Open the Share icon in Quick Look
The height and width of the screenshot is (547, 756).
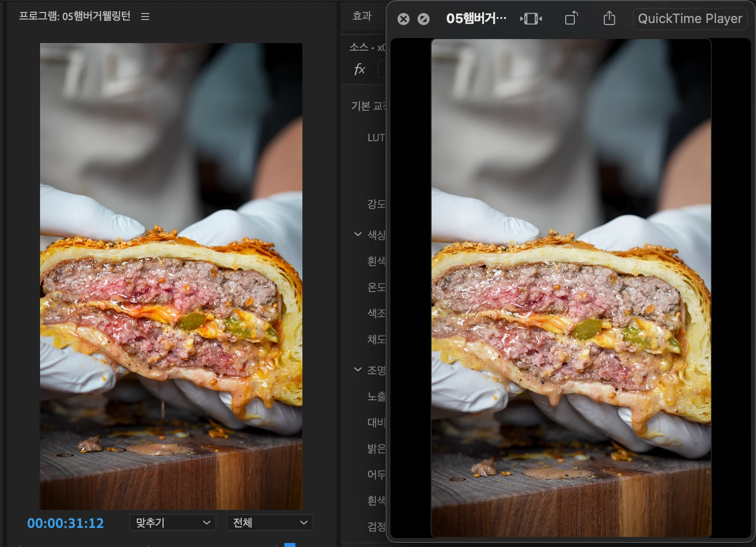[x=609, y=19]
